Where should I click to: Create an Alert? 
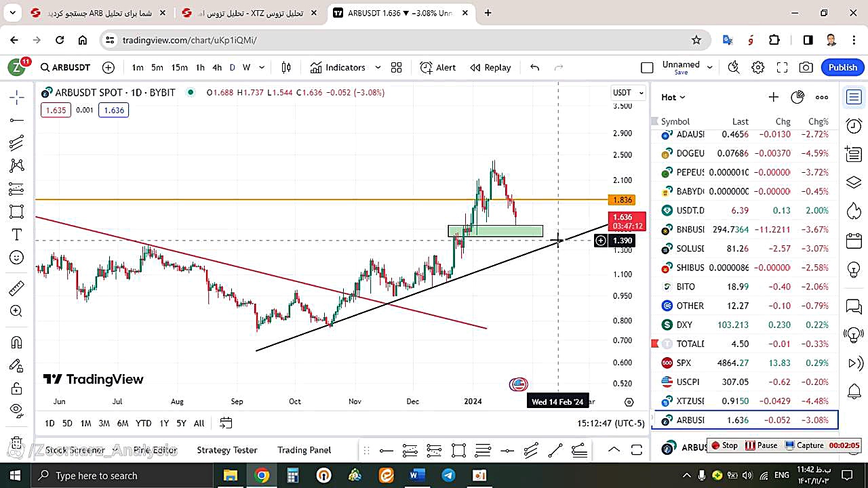point(438,67)
